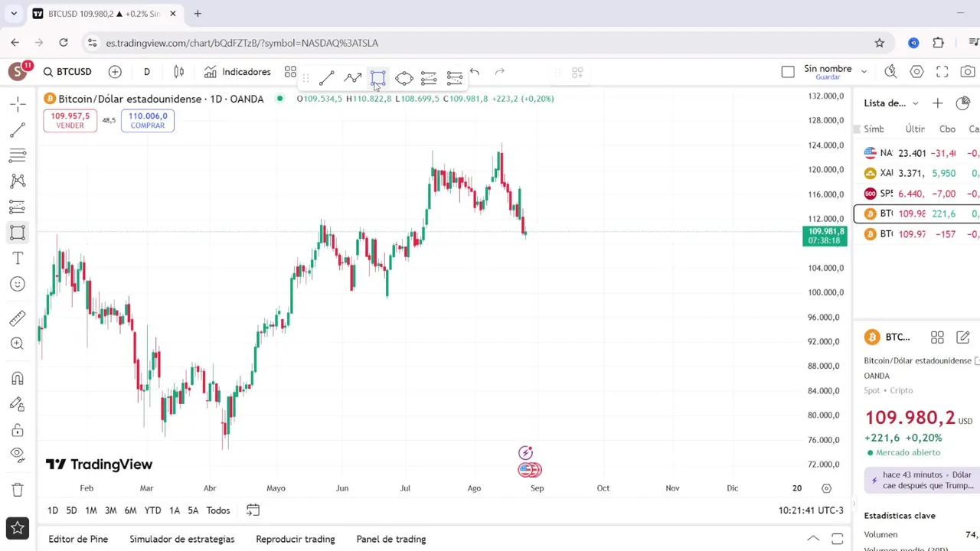Select the SP500 watchlist row
Viewport: 980px width, 551px height.
point(917,194)
